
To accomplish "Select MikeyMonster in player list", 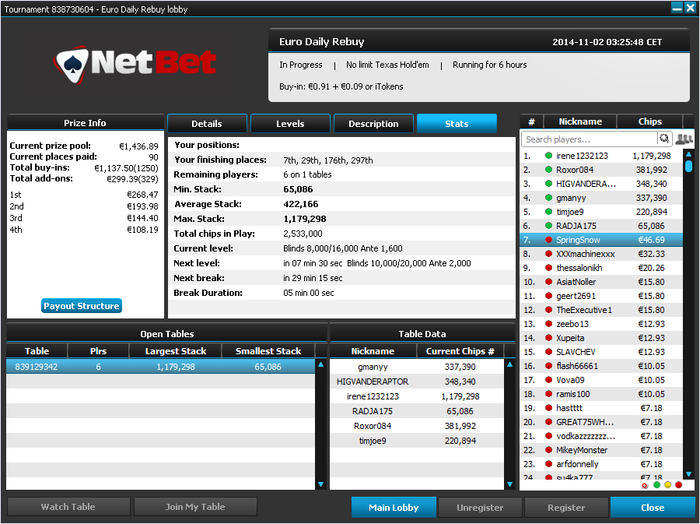I will [x=601, y=450].
